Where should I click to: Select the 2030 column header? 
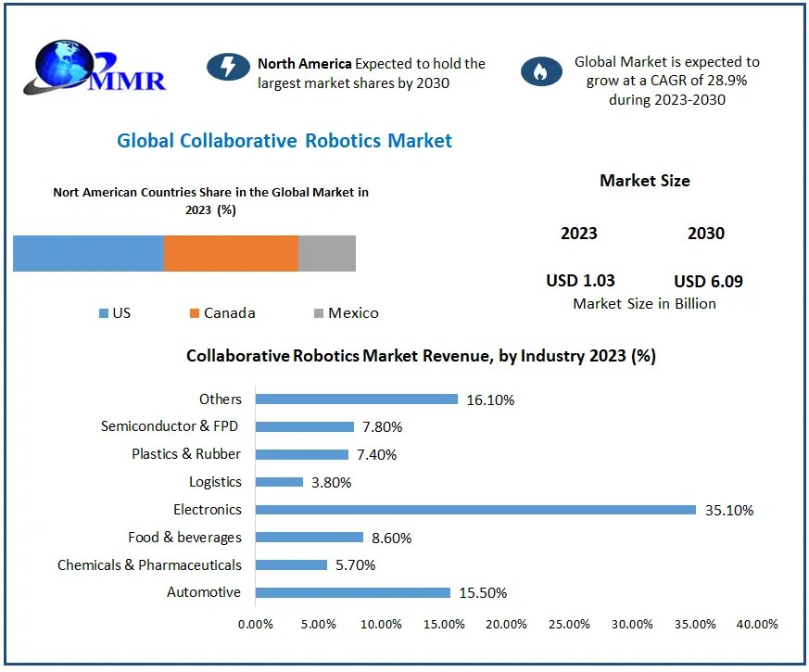(705, 234)
